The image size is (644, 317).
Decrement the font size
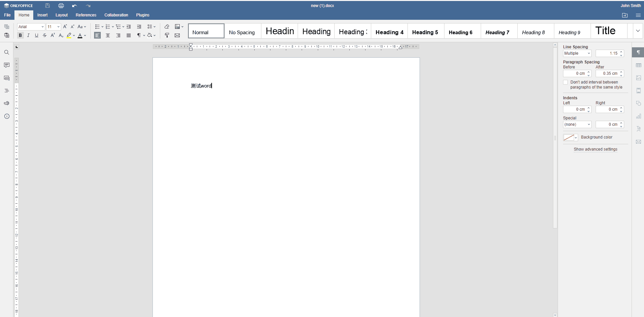pos(72,27)
